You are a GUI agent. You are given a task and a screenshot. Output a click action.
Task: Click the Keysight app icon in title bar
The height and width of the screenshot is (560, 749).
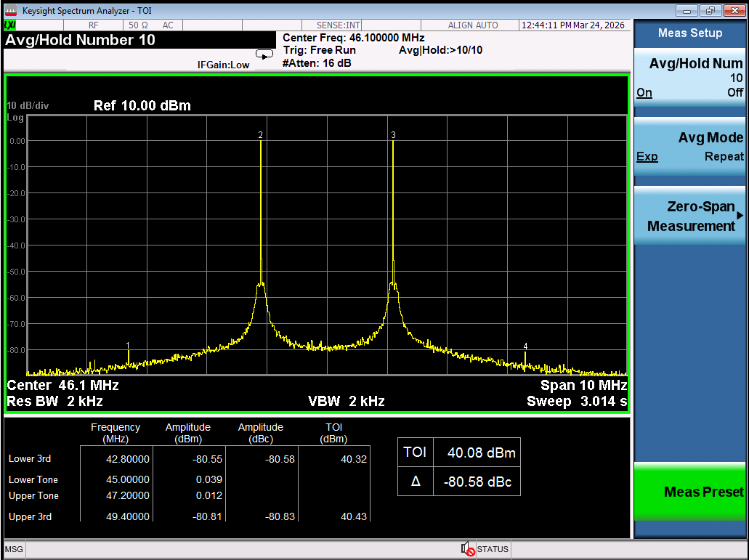[10, 10]
